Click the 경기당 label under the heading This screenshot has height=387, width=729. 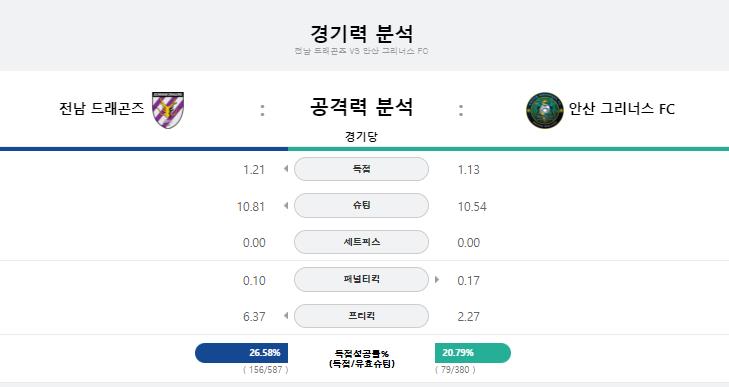tap(361, 137)
